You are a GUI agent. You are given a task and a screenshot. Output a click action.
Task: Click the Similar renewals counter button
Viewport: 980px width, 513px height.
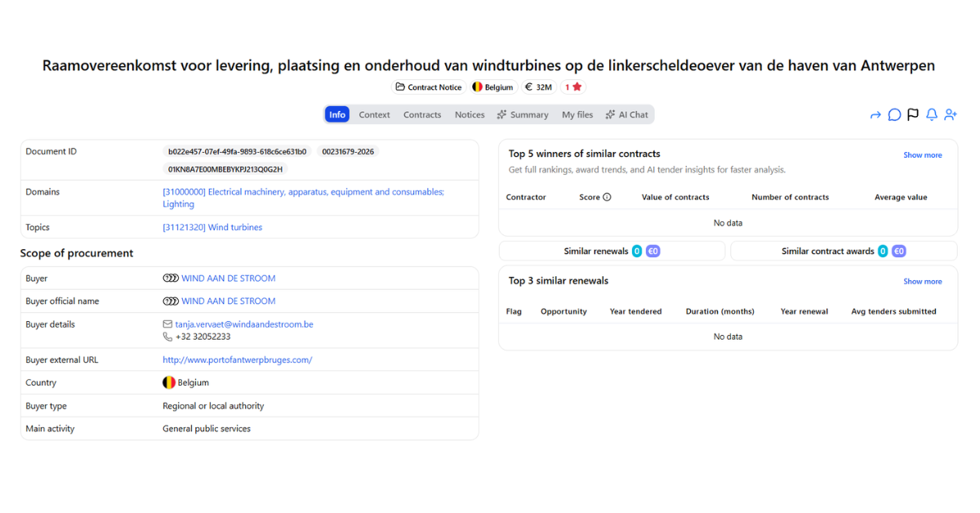coord(612,252)
